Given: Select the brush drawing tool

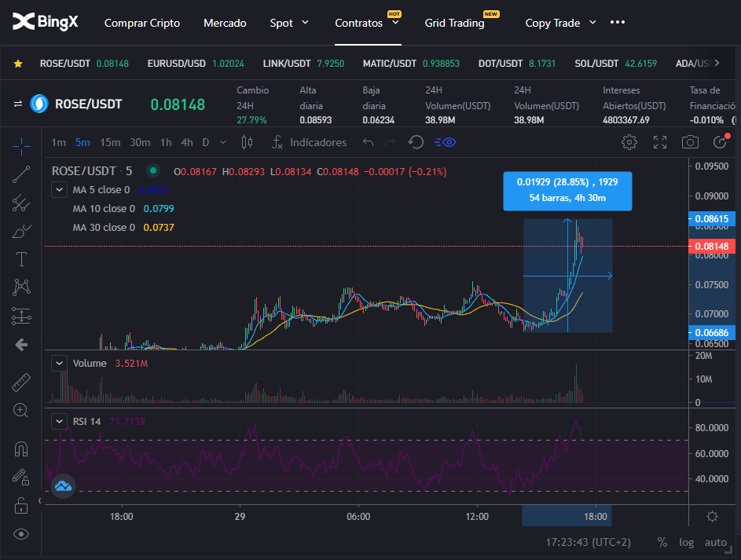Looking at the screenshot, I should pos(21,232).
